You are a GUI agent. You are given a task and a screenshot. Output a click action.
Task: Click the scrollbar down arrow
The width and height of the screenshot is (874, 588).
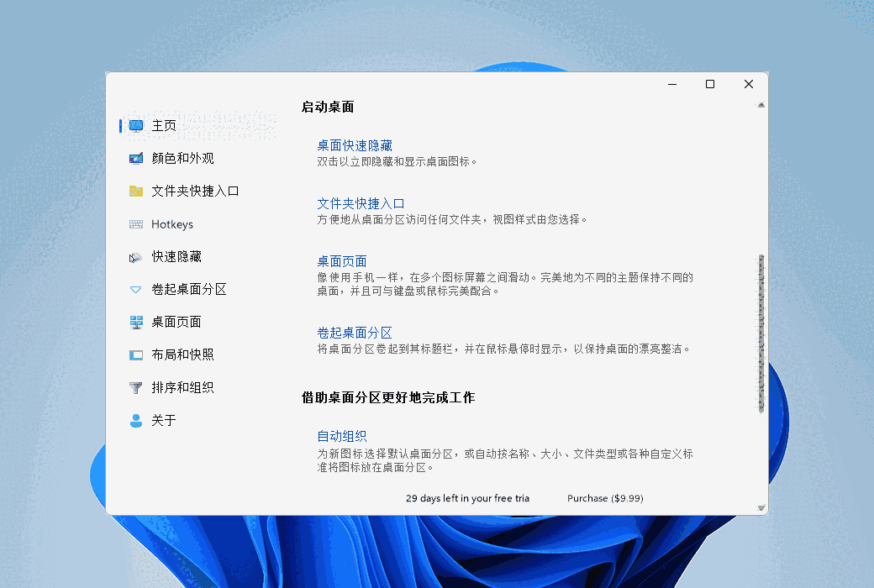[x=761, y=507]
